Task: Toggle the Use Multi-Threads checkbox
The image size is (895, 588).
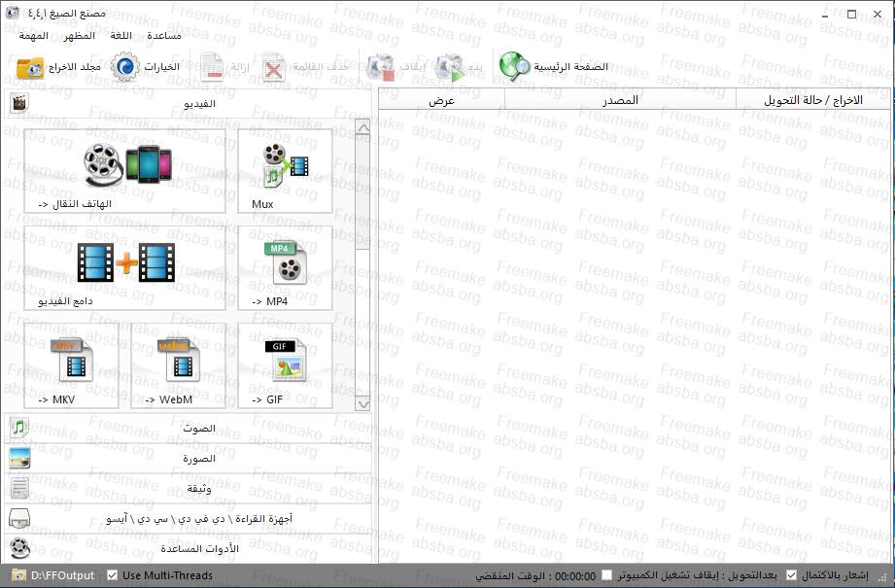Action: (113, 575)
